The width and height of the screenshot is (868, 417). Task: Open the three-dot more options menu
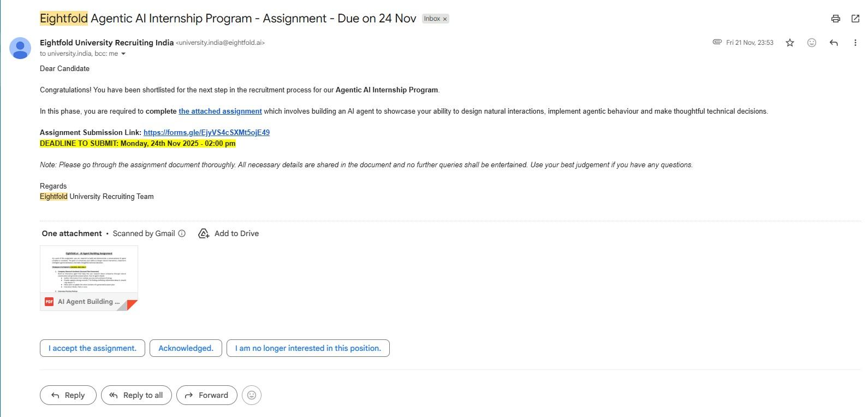[x=855, y=43]
